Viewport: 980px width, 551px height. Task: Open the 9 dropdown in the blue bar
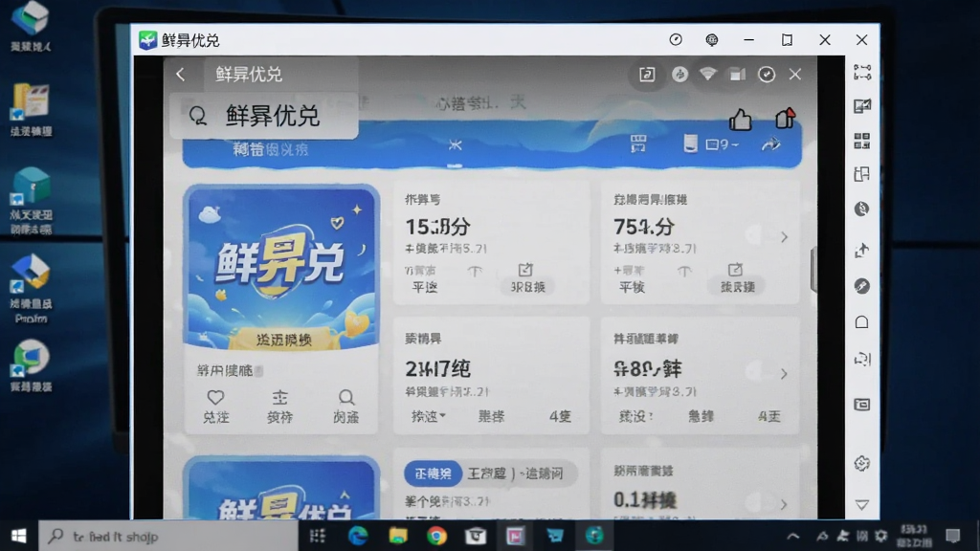722,145
